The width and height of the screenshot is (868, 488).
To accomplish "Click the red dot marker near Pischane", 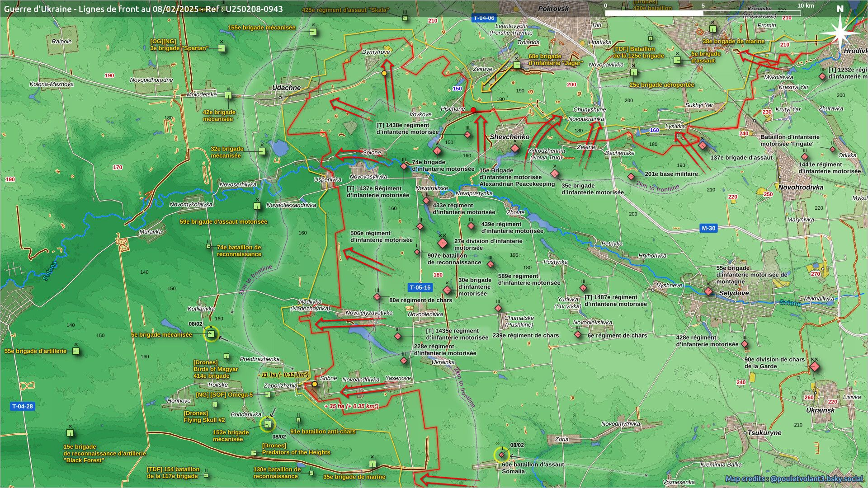I will [x=473, y=110].
